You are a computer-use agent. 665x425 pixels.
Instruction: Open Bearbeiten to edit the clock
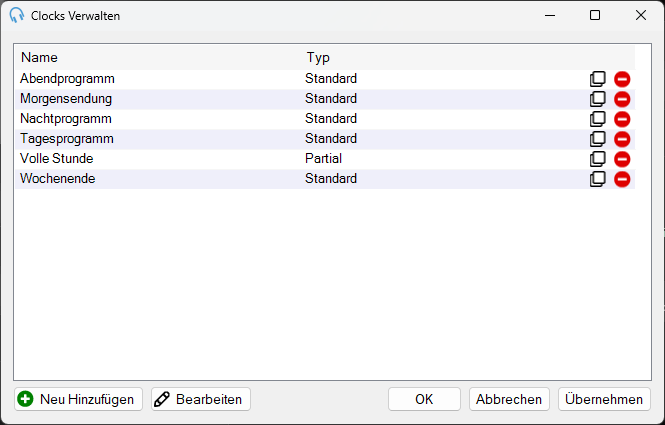point(201,399)
